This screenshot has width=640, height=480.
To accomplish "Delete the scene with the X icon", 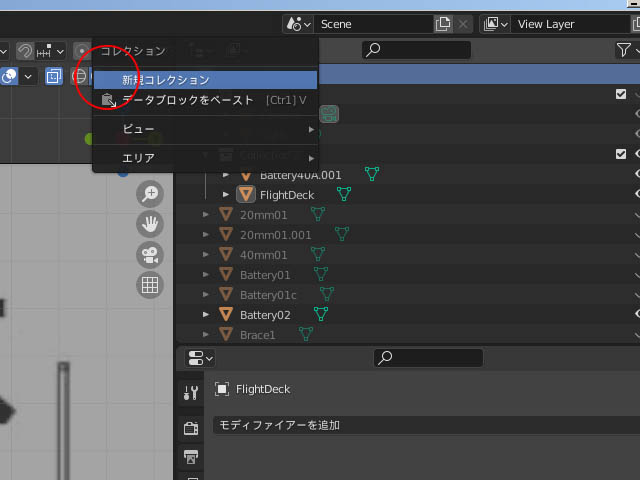I will [x=463, y=24].
